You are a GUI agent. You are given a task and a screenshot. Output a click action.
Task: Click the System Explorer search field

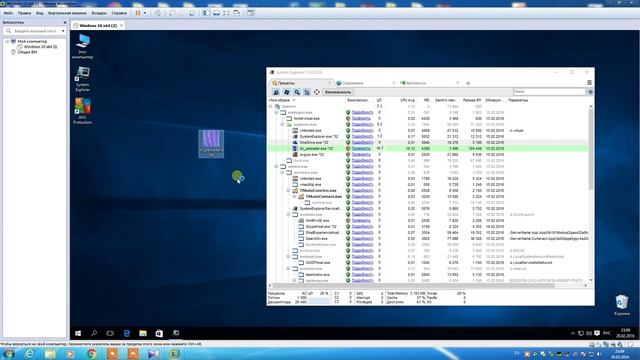pos(549,92)
